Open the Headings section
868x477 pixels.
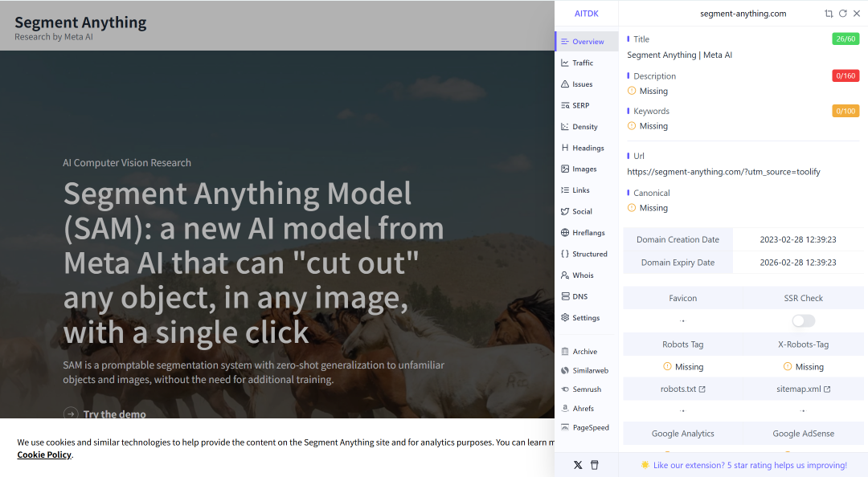tap(588, 148)
